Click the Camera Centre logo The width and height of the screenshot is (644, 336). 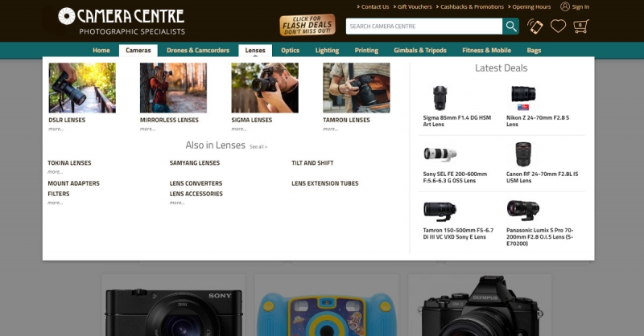pyautogui.click(x=122, y=22)
